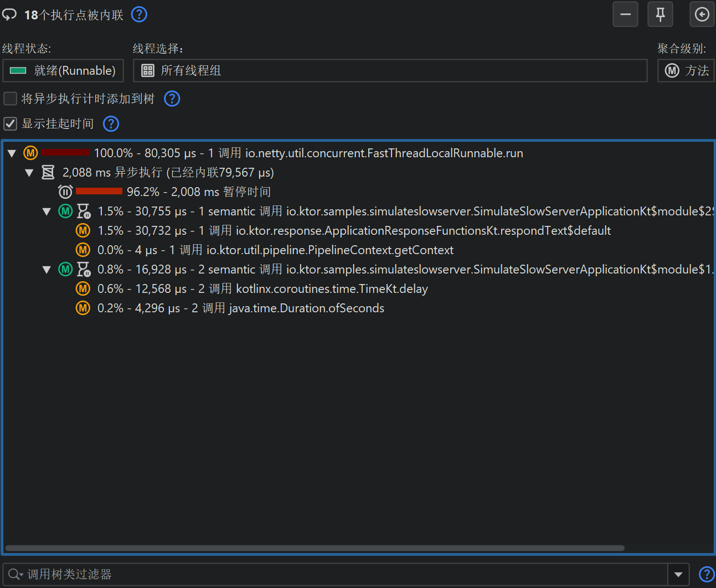Click the pin icon in top toolbar
The width and height of the screenshot is (716, 588).
pyautogui.click(x=660, y=14)
